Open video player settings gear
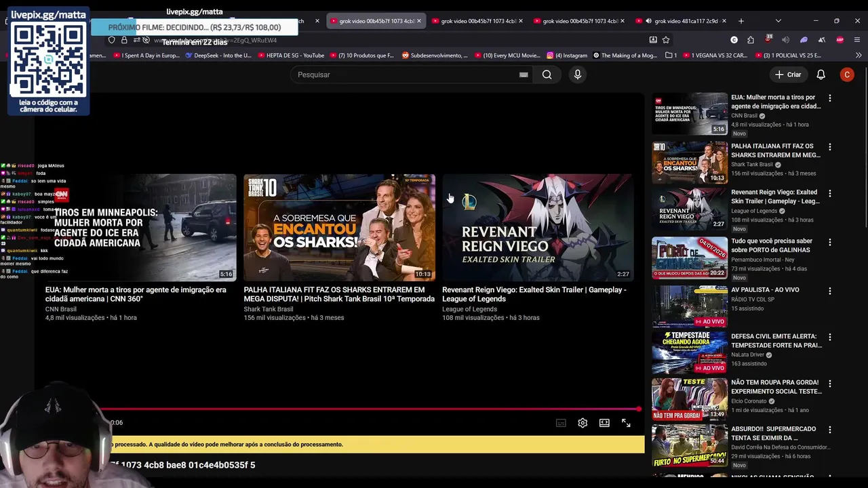Viewport: 868px width, 488px height. click(583, 423)
